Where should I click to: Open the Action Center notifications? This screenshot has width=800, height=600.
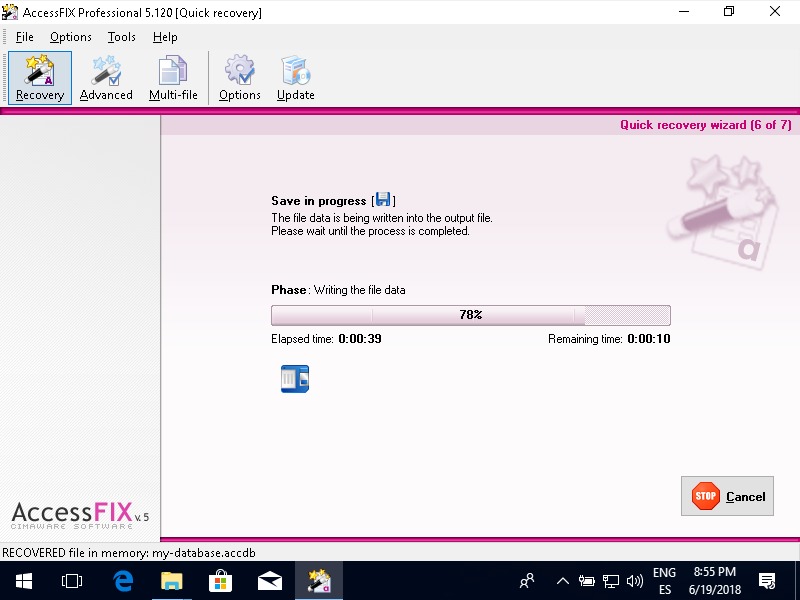click(768, 580)
